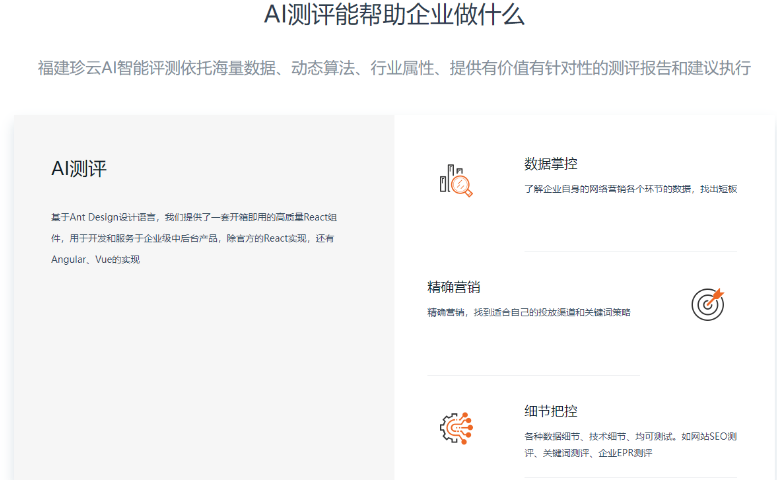Click the gear circuit icon beside 细节把控
The height and width of the screenshot is (480, 777).
(x=455, y=428)
